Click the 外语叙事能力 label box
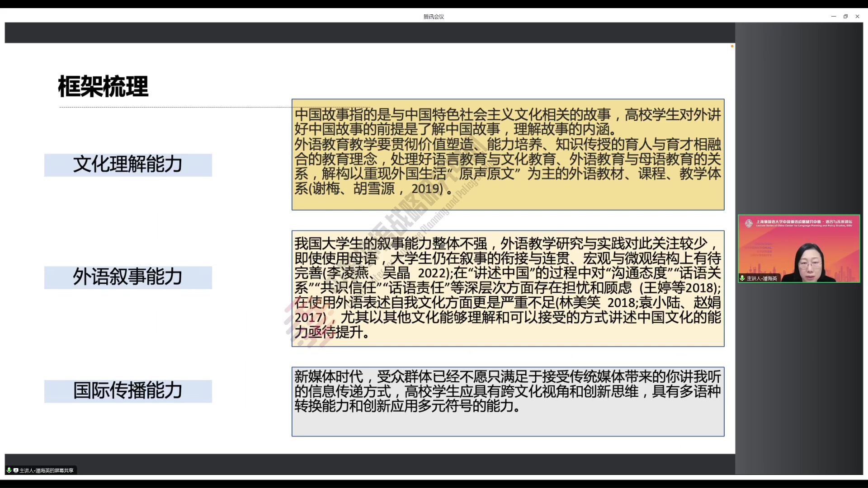This screenshot has width=868, height=488. point(128,277)
